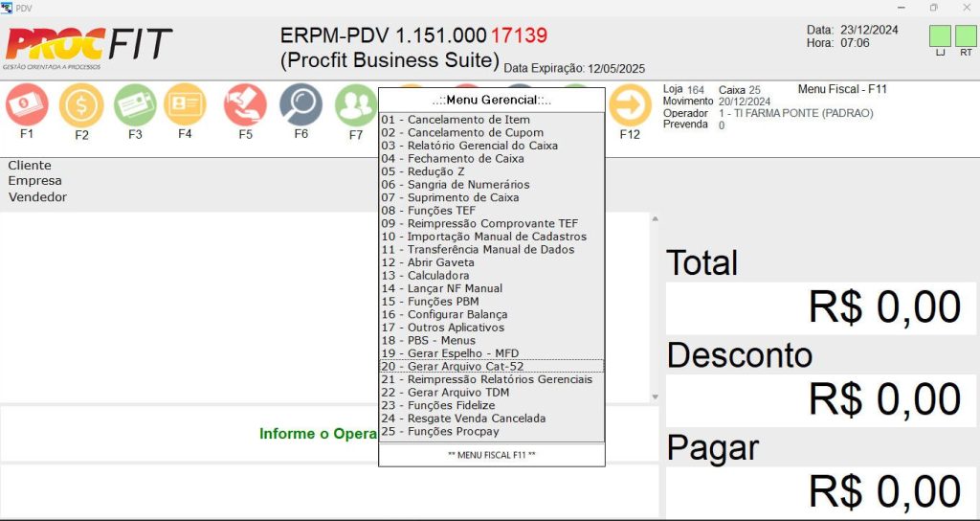
Task: Click the Desconto R$ 0,00 value field
Action: click(x=820, y=400)
